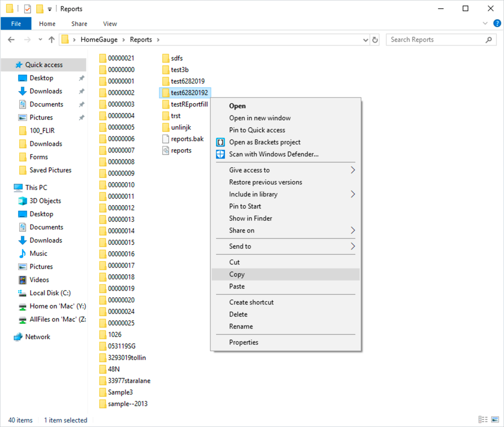The image size is (504, 427).
Task: Expand the Include in library submenu
Action: coord(285,194)
